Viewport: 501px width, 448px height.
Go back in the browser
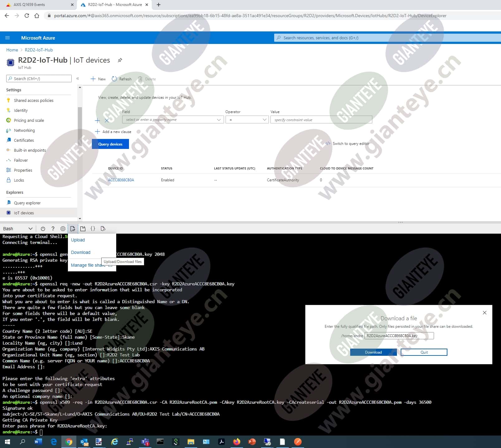click(x=7, y=16)
